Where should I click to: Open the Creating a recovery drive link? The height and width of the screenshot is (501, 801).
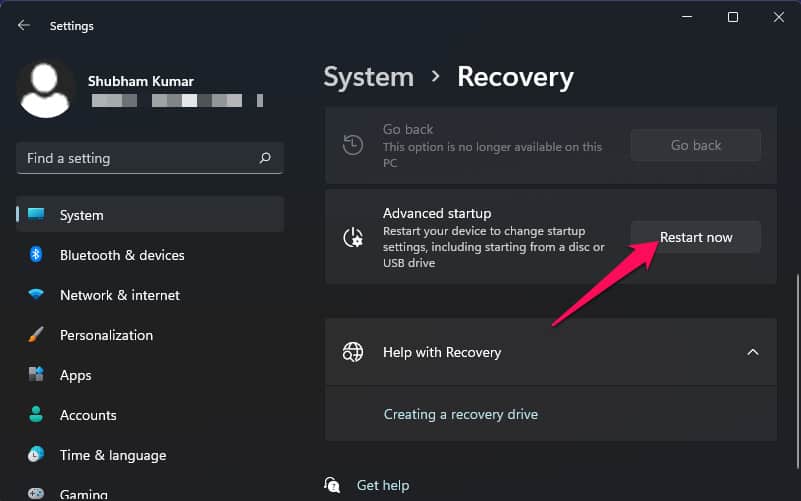tap(461, 414)
